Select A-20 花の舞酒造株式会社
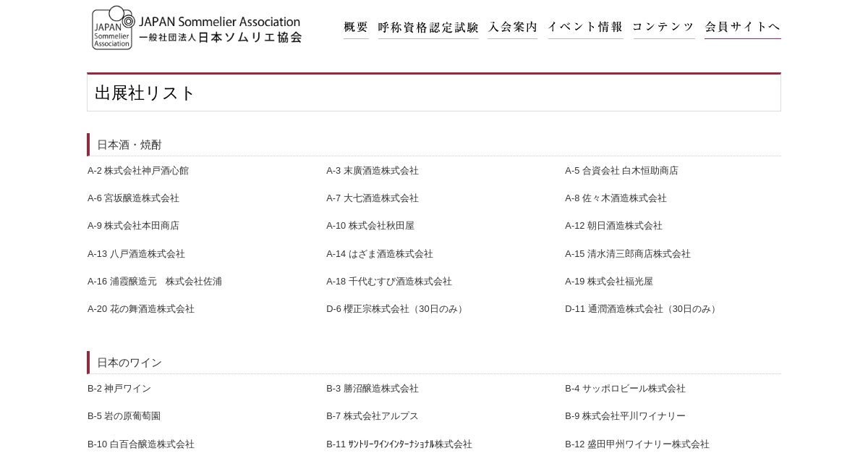Viewport: 868px width, 456px height. point(141,309)
